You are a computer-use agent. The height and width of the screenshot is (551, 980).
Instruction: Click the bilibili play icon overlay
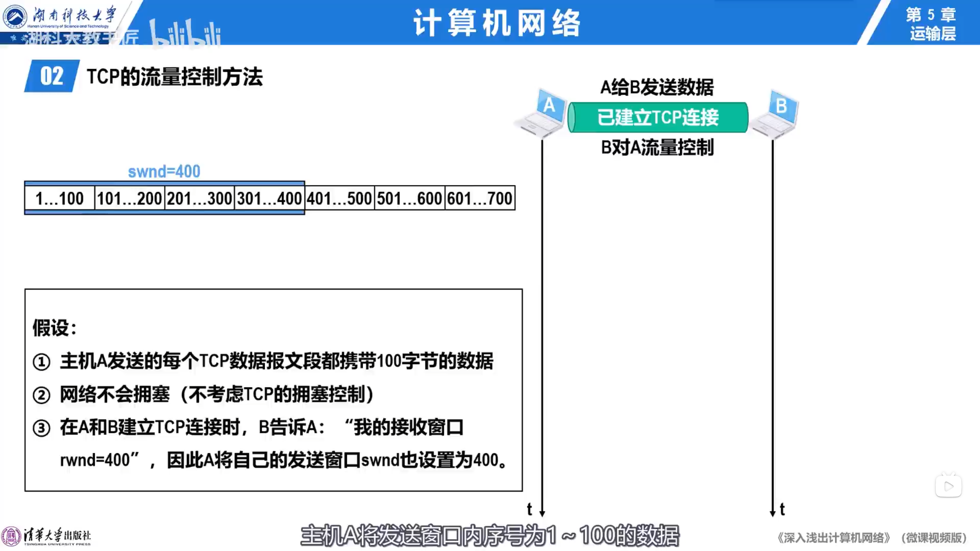click(948, 486)
